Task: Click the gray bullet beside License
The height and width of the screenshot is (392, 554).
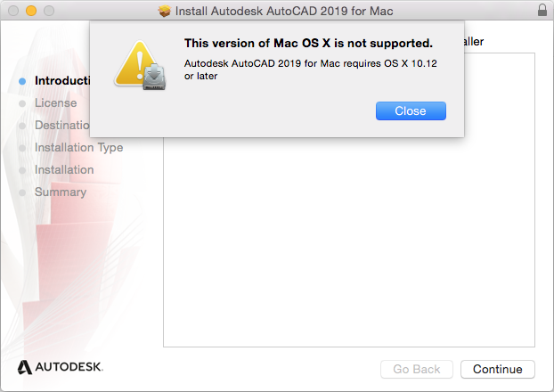Action: pyautogui.click(x=22, y=103)
